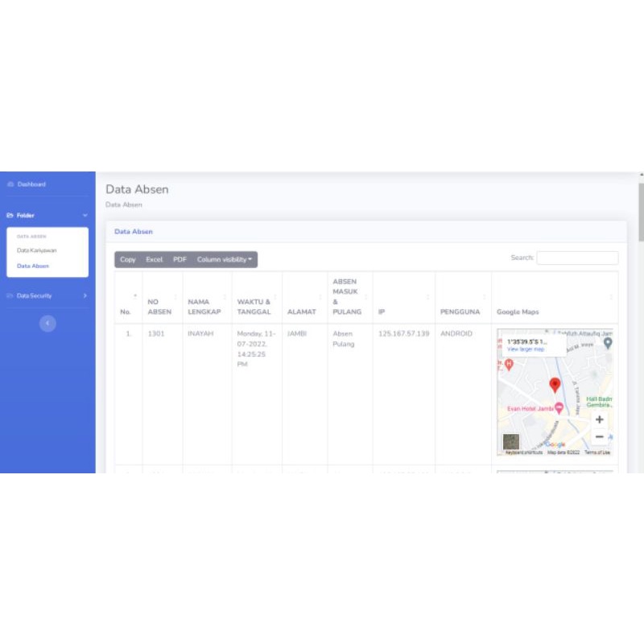Select the Data Security shield icon
The image size is (644, 644).
pyautogui.click(x=9, y=295)
